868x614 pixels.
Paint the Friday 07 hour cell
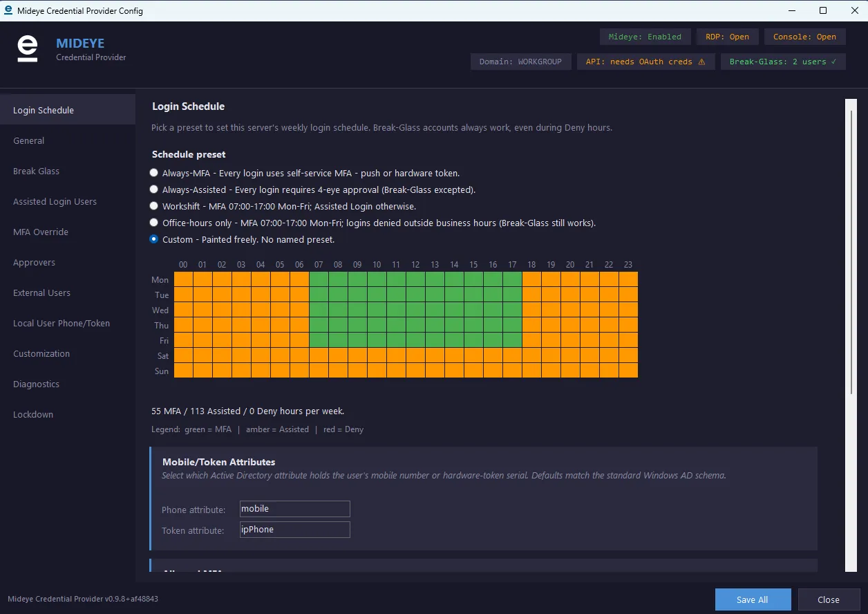click(319, 340)
